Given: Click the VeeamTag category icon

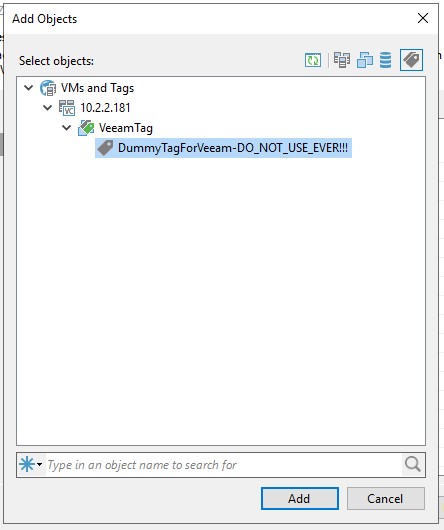Looking at the screenshot, I should coord(86,128).
